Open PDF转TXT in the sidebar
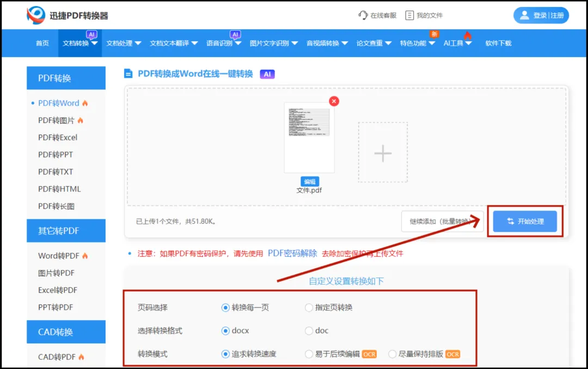Screen dimensions: 588x369 click(x=56, y=172)
